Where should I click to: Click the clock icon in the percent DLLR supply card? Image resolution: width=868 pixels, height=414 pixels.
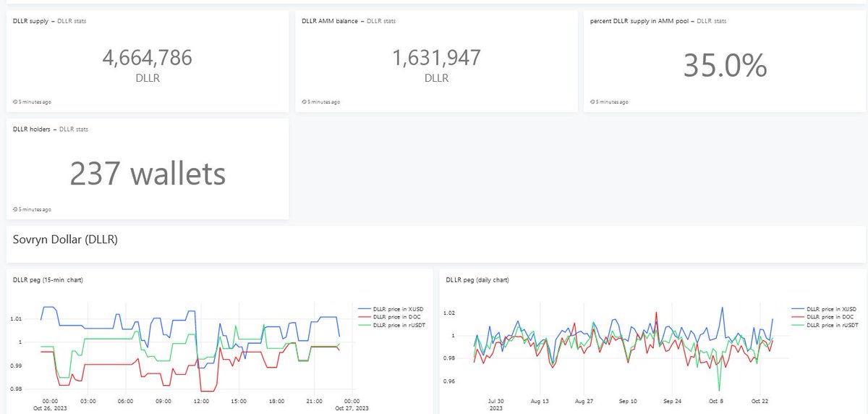[593, 102]
